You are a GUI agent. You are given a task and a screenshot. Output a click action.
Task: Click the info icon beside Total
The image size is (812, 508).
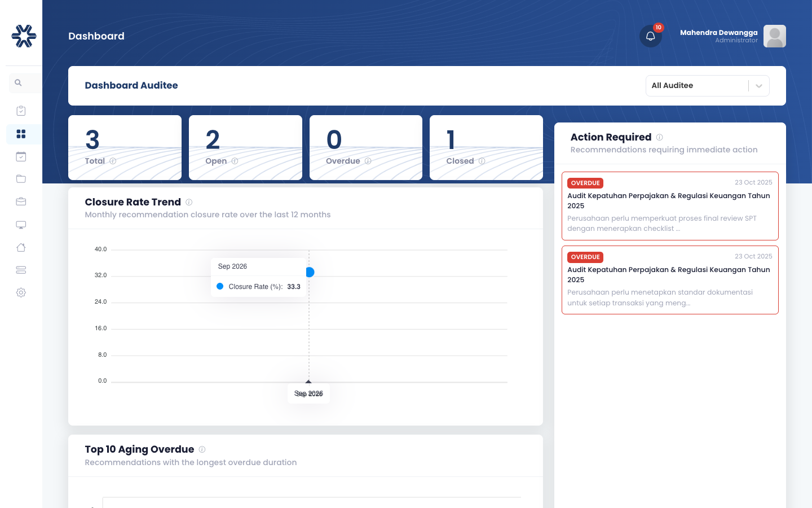[x=113, y=161]
